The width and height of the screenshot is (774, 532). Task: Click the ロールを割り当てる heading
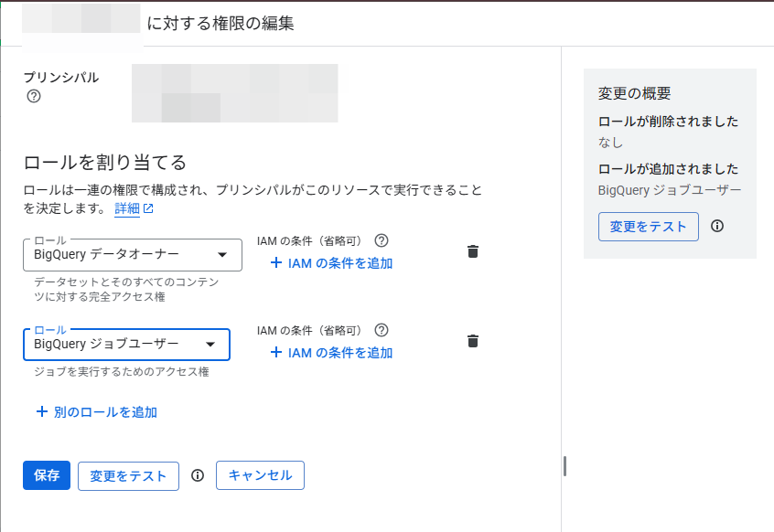point(104,162)
